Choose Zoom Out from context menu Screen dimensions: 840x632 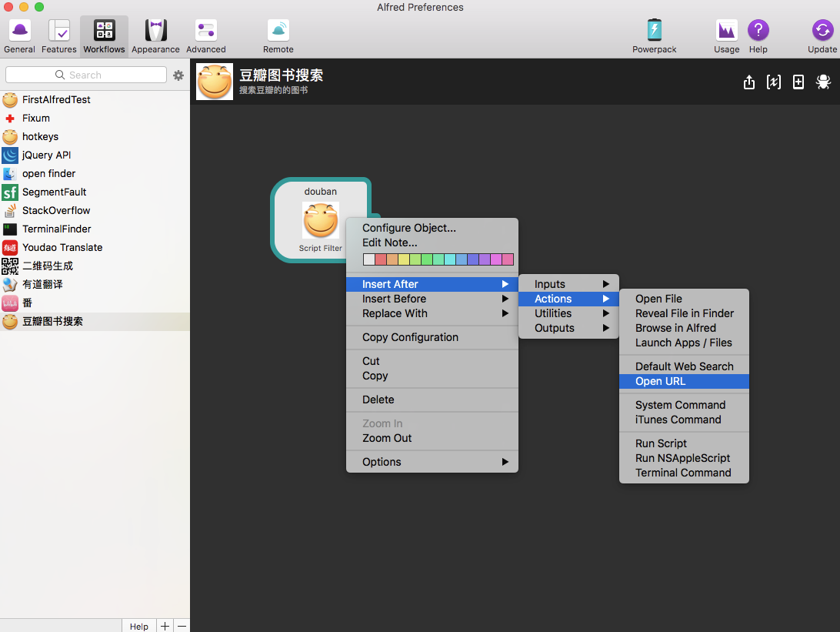tap(432, 438)
